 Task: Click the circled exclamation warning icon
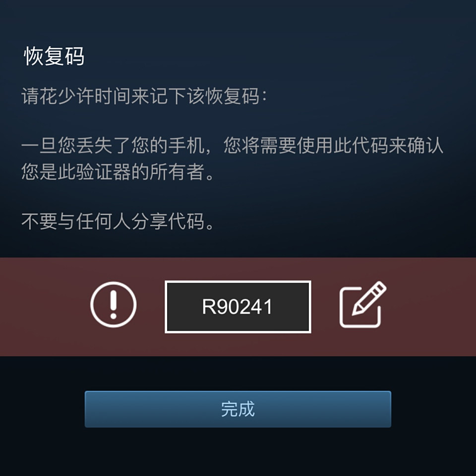pyautogui.click(x=113, y=305)
